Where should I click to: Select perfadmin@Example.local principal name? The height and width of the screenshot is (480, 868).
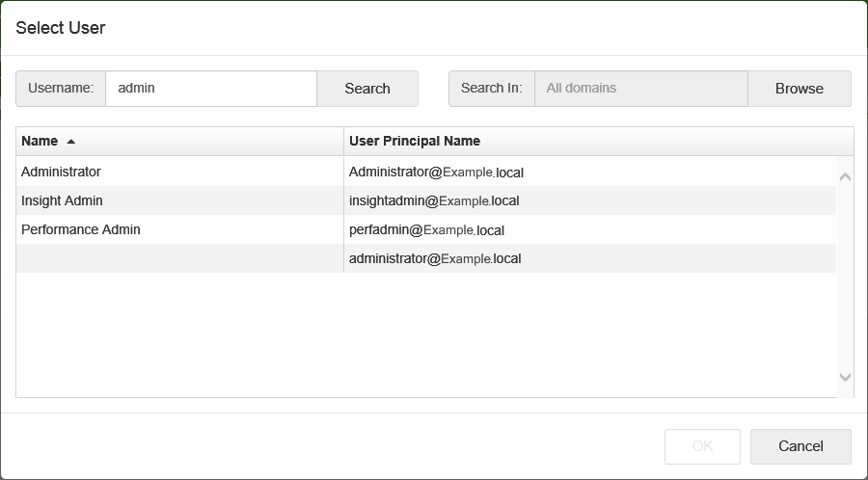pos(426,230)
